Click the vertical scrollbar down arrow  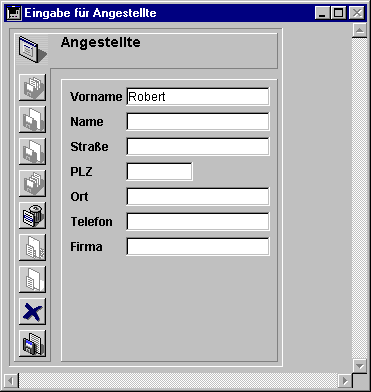pyautogui.click(x=360, y=366)
